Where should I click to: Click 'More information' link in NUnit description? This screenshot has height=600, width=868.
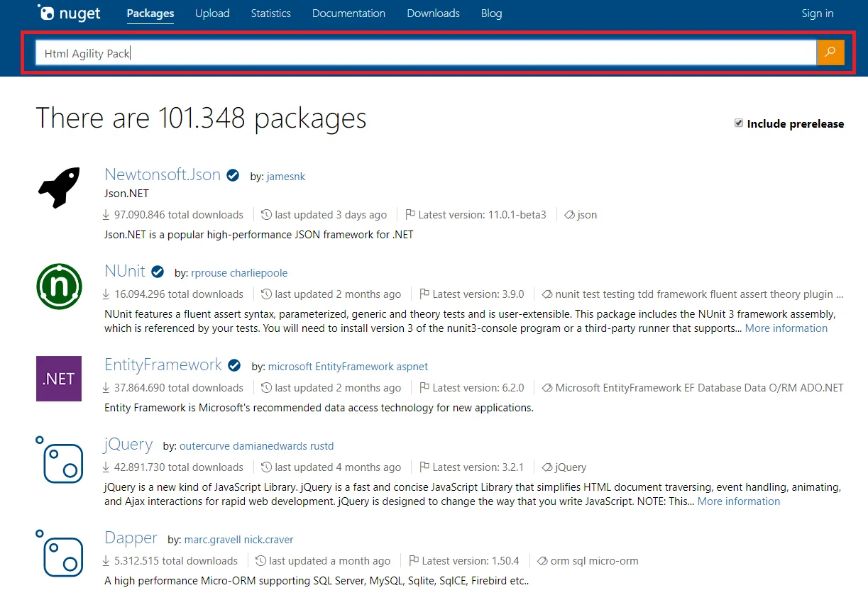[x=786, y=328]
